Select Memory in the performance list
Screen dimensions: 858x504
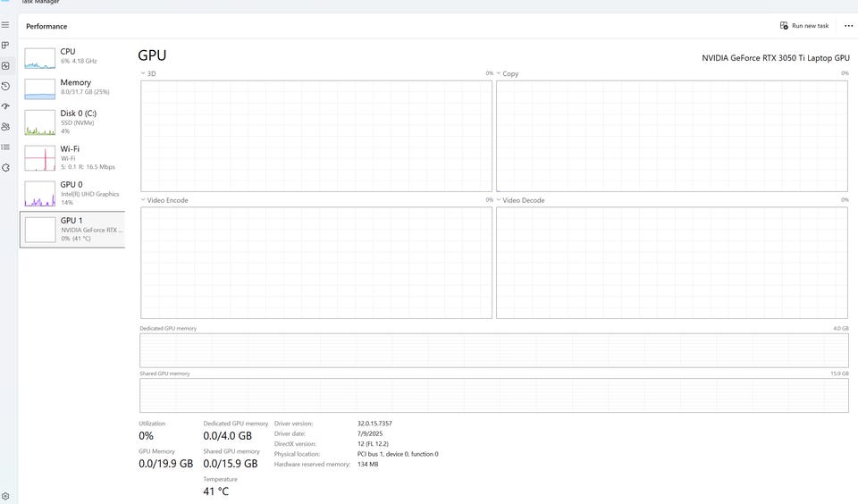[72, 88]
